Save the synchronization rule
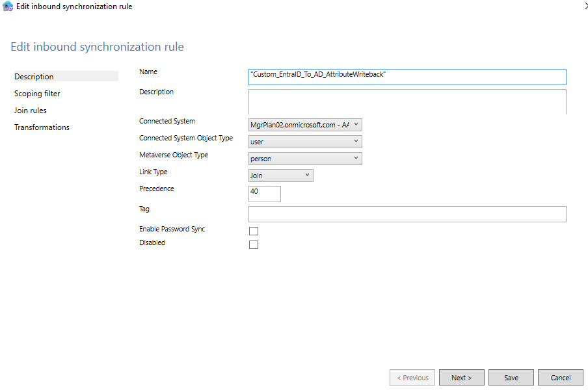 tap(511, 377)
